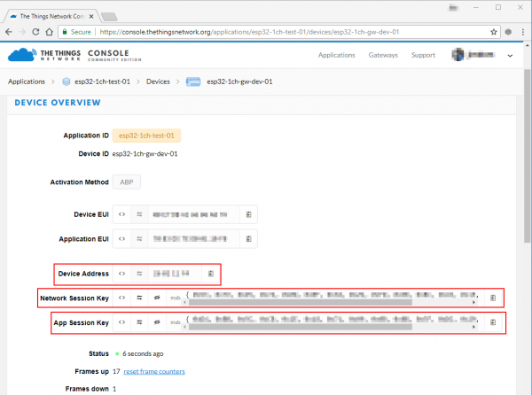Swap byte order for App Session Key
This screenshot has width=532, height=395.
(139, 322)
